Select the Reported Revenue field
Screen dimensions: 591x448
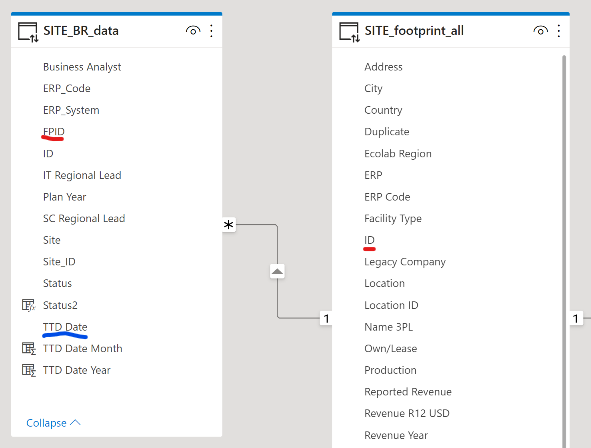[408, 392]
